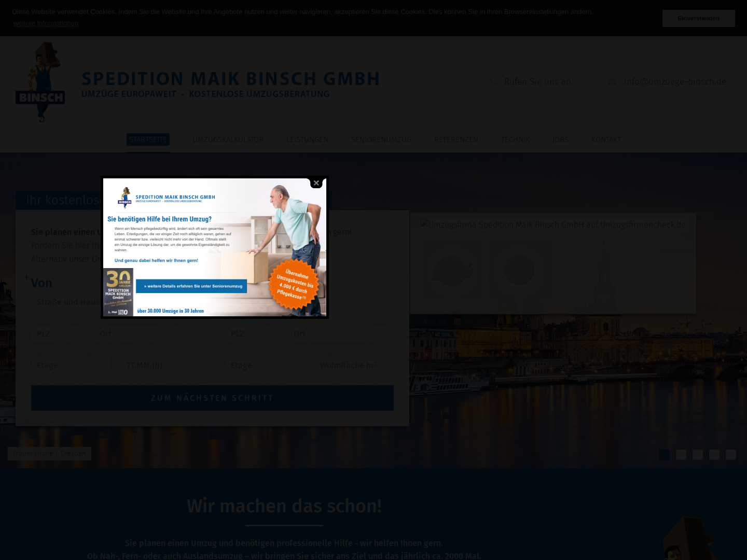Viewport: 747px width, 560px height.
Task: Click the ZUM NÄCHSTEN SCHRITT button
Action: [212, 398]
